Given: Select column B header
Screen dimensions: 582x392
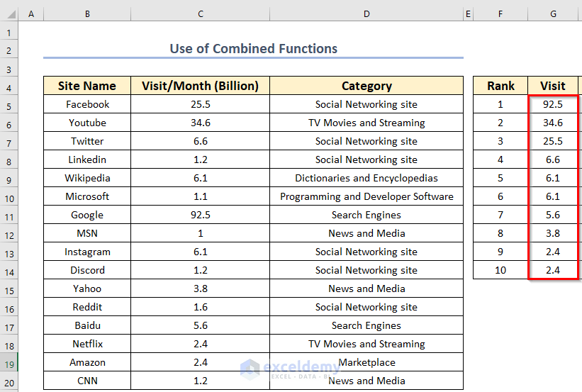Looking at the screenshot, I should (x=87, y=14).
